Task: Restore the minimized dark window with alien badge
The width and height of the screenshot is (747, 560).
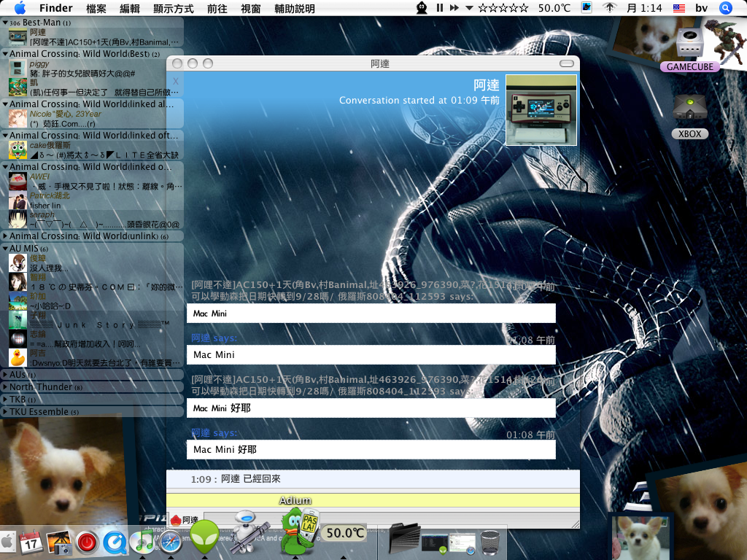Action: click(x=435, y=544)
